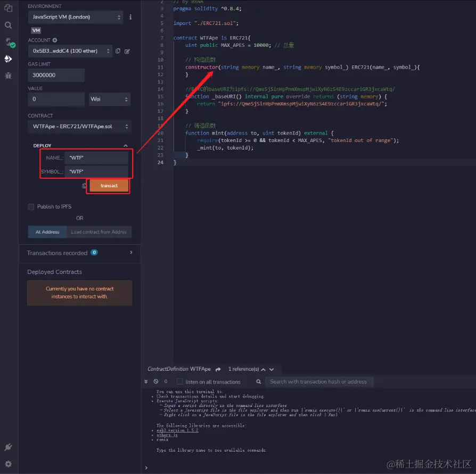
Task: Copy deploy calldata to clipboard
Action: (x=84, y=186)
